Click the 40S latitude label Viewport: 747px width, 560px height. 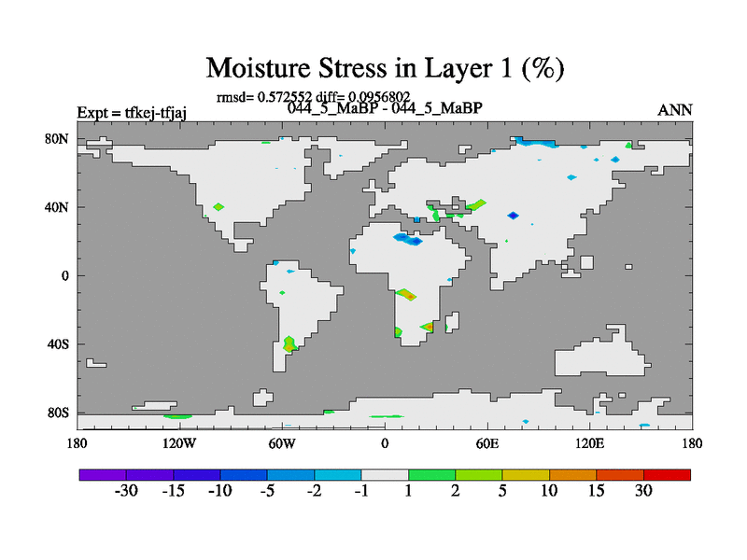tap(58, 344)
